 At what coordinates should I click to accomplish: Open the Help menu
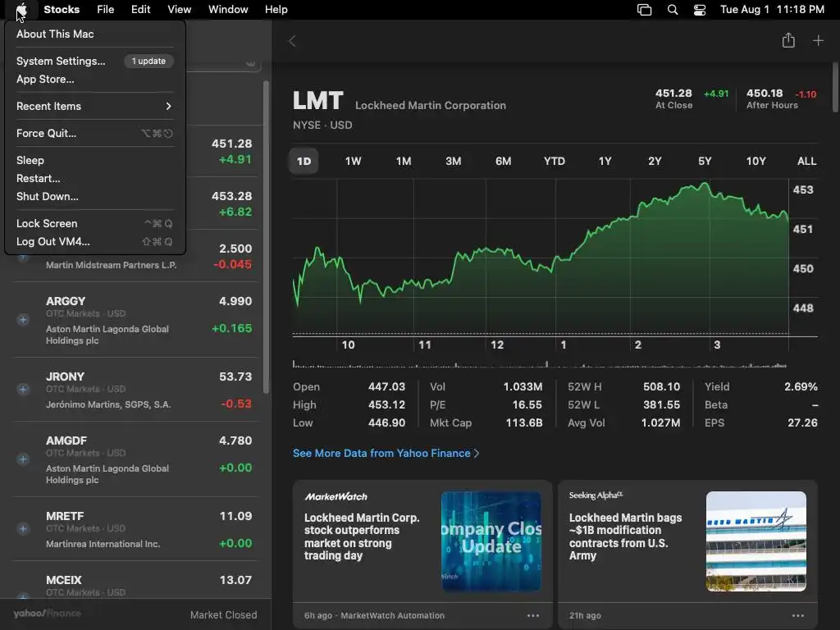point(276,10)
